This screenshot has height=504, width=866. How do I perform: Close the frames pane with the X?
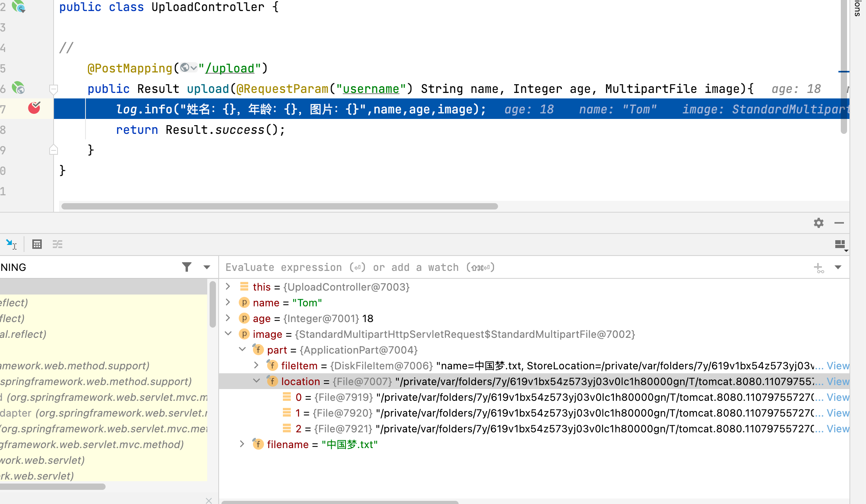point(209,500)
